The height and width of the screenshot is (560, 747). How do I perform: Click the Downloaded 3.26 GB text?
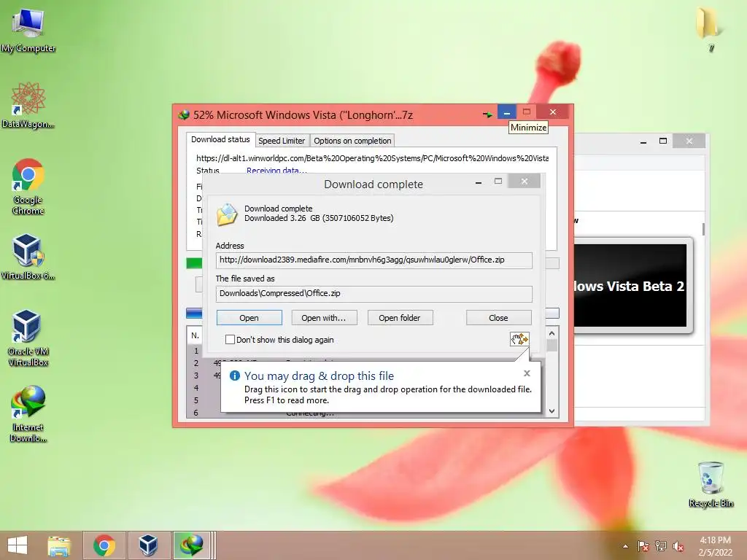pos(319,218)
